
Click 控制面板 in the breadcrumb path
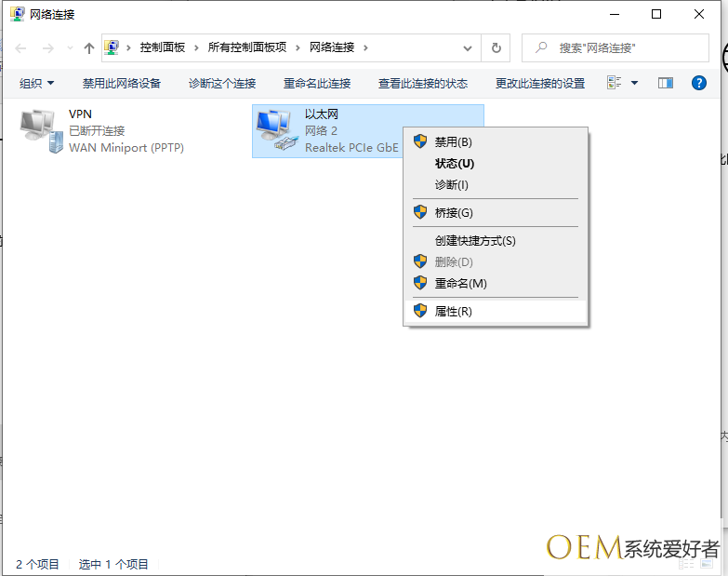pyautogui.click(x=163, y=47)
